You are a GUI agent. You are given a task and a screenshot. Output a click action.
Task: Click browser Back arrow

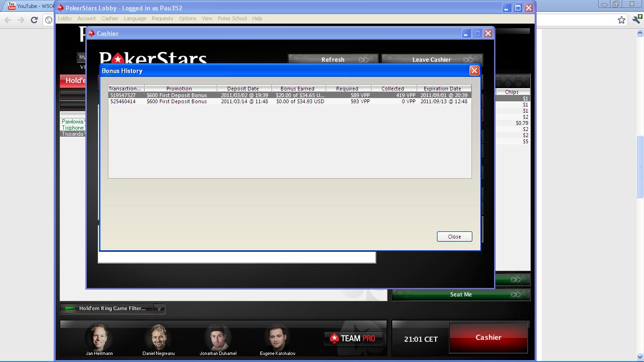[x=8, y=20]
